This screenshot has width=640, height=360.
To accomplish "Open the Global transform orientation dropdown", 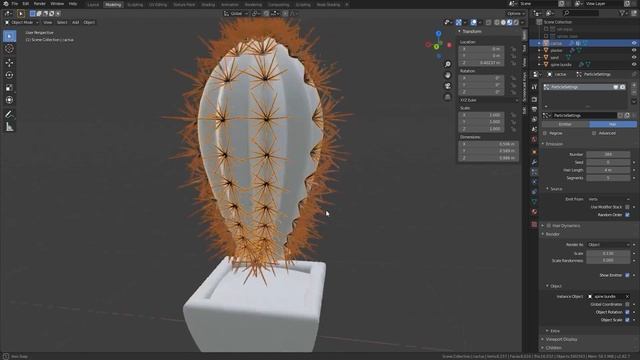I will [236, 13].
